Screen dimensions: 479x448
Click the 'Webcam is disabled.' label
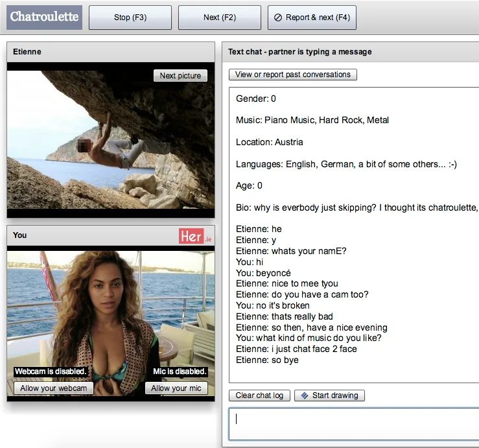tap(51, 371)
